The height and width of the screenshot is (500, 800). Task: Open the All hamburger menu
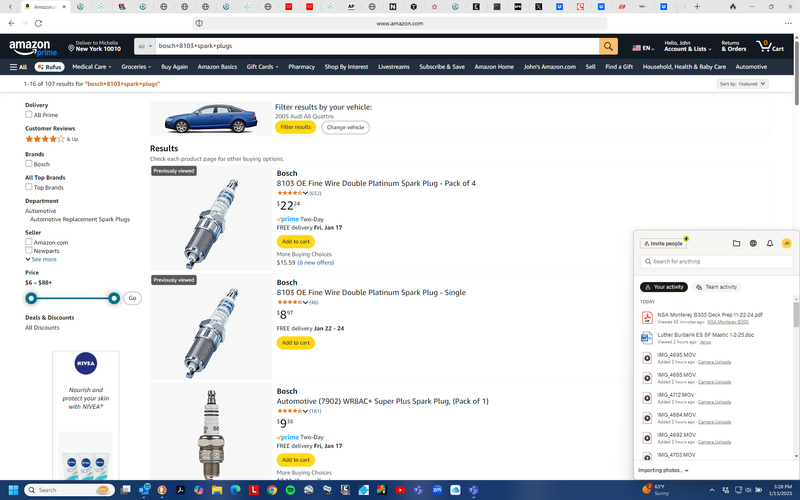click(x=18, y=67)
